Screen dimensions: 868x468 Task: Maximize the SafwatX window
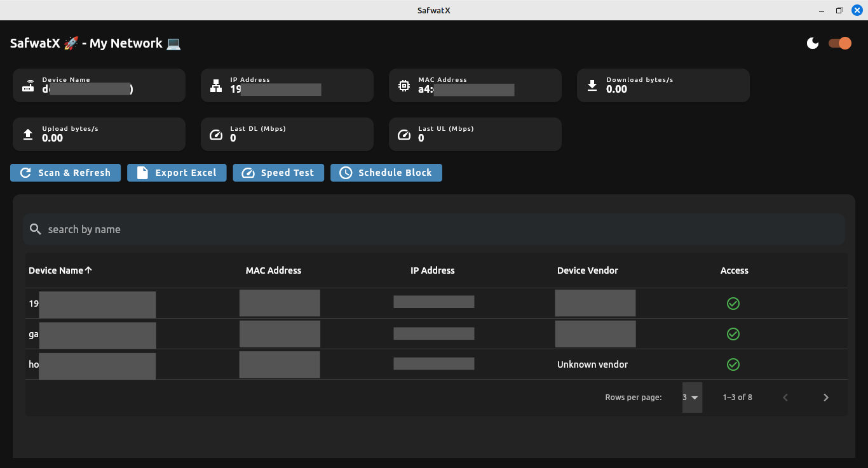tap(839, 10)
